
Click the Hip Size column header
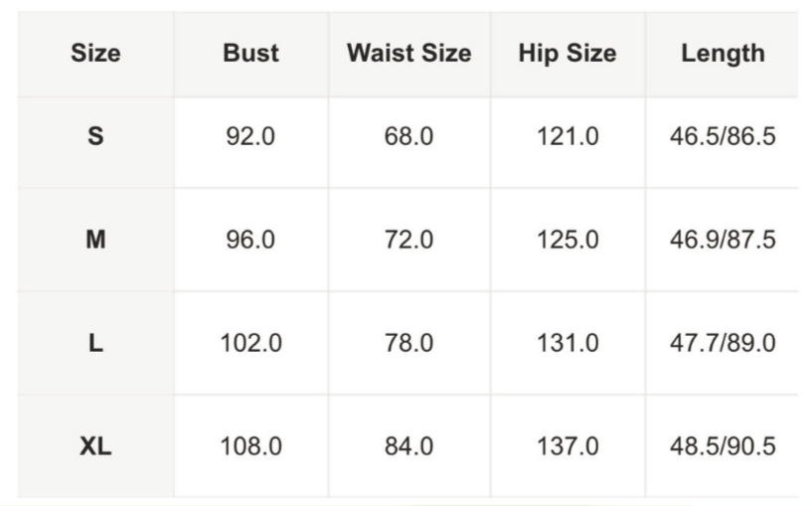(x=567, y=54)
